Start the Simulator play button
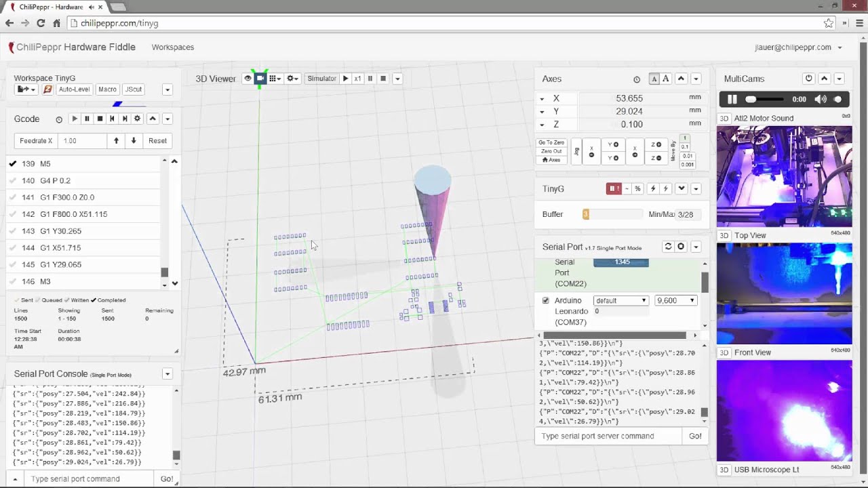Viewport: 868px width, 488px height. [x=345, y=79]
